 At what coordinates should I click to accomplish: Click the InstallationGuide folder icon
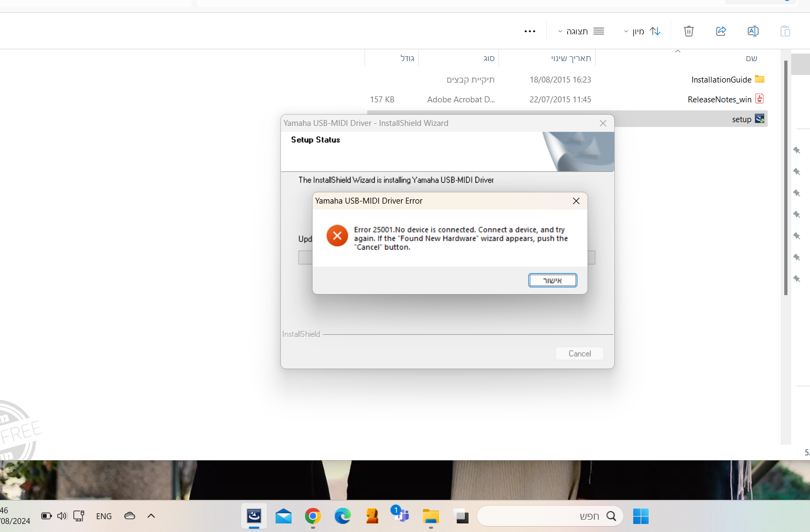760,79
